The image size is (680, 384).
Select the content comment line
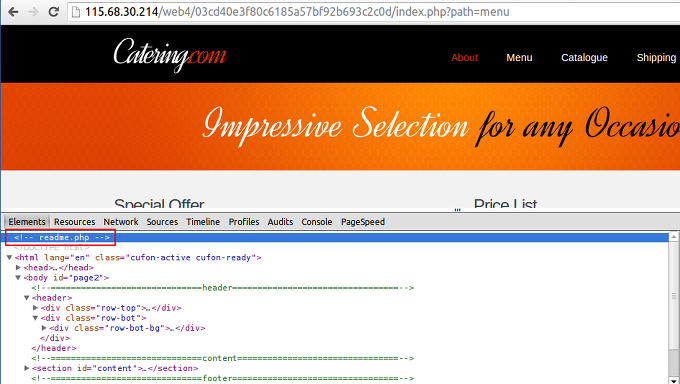(x=222, y=358)
